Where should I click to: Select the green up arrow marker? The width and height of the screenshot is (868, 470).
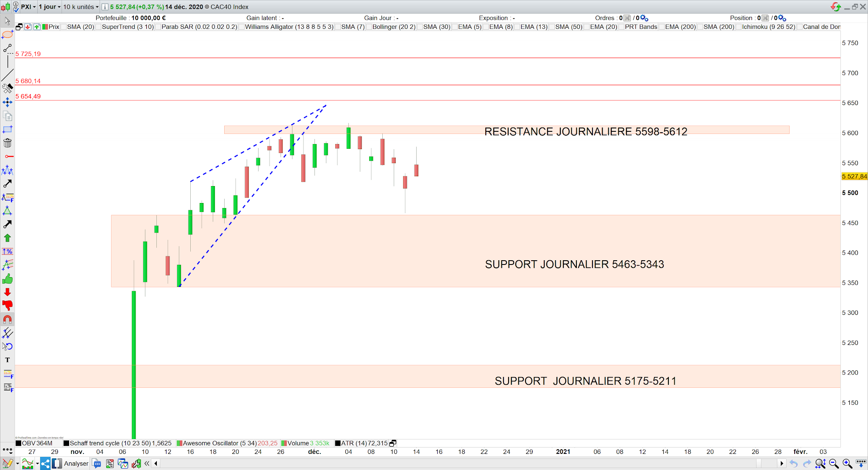7,238
